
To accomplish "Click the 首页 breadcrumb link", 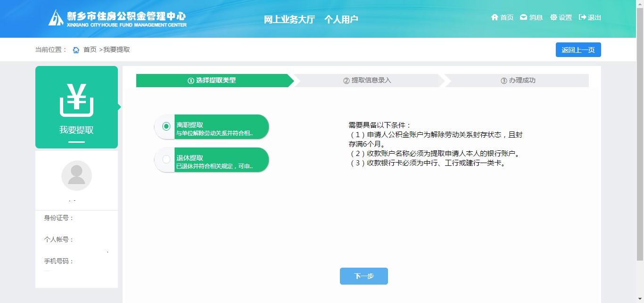I will pyautogui.click(x=90, y=50).
